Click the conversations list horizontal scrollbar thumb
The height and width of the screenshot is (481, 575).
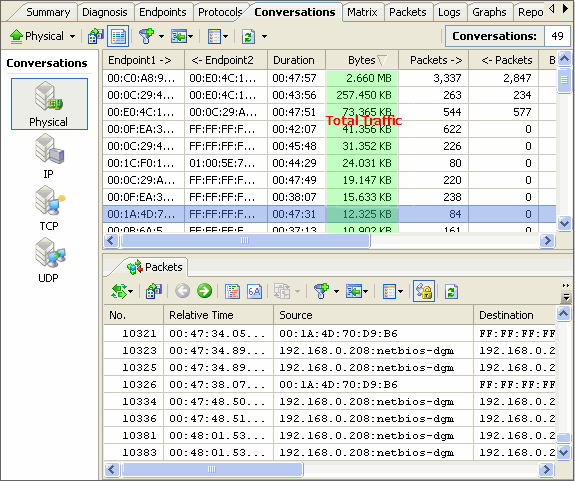(x=245, y=240)
